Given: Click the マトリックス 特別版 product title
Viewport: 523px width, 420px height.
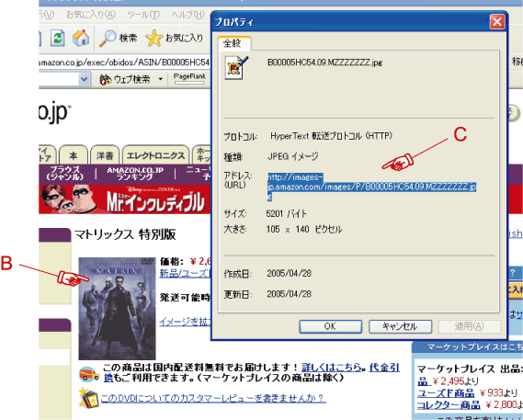Looking at the screenshot, I should click(x=125, y=234).
